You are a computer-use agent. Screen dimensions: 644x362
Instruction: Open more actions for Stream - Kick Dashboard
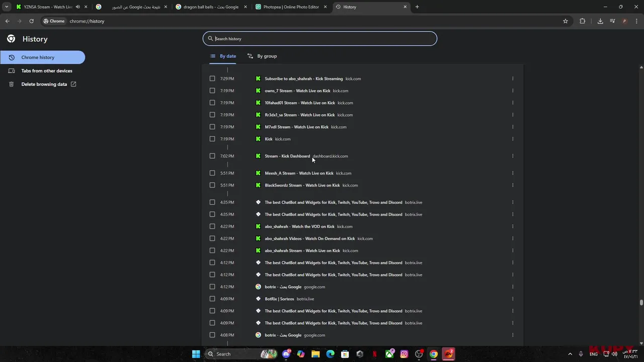point(513,156)
